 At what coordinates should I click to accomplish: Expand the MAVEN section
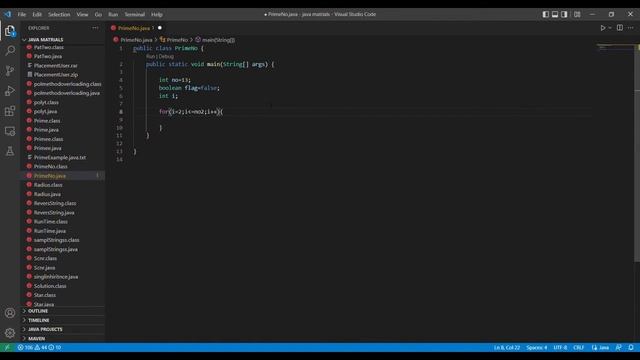[36, 338]
